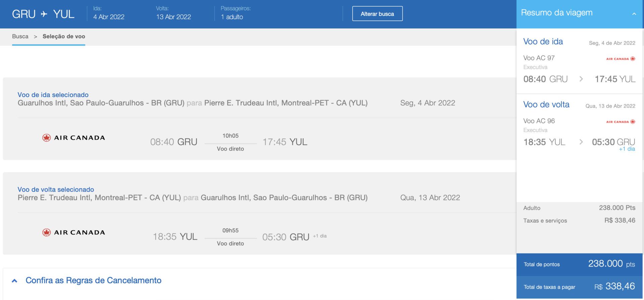Click Passageiros 1 adulto field
Screen dimensions: 644x300
(232, 17)
